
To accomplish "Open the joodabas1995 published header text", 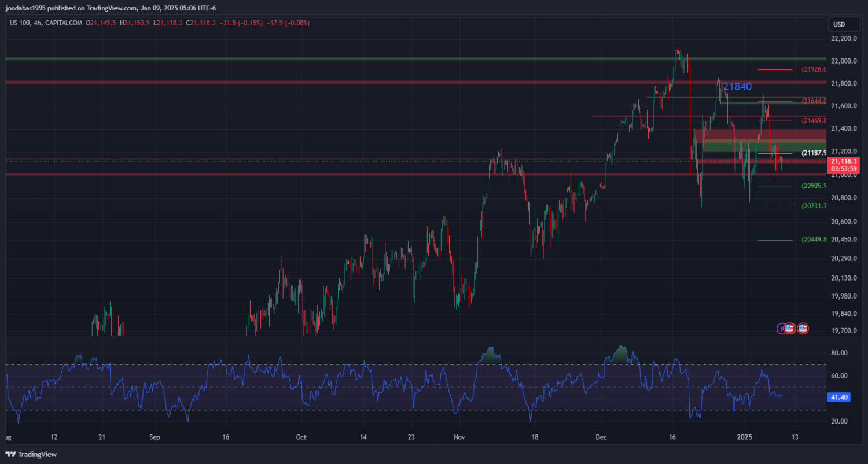I will [x=111, y=8].
